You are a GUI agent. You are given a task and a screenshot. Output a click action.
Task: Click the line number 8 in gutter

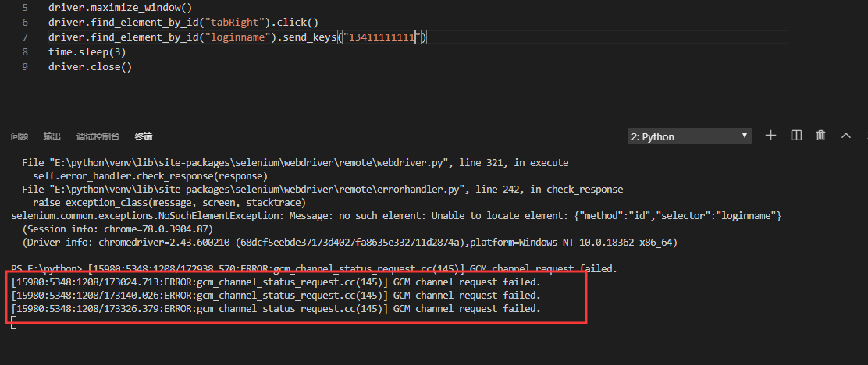(25, 52)
